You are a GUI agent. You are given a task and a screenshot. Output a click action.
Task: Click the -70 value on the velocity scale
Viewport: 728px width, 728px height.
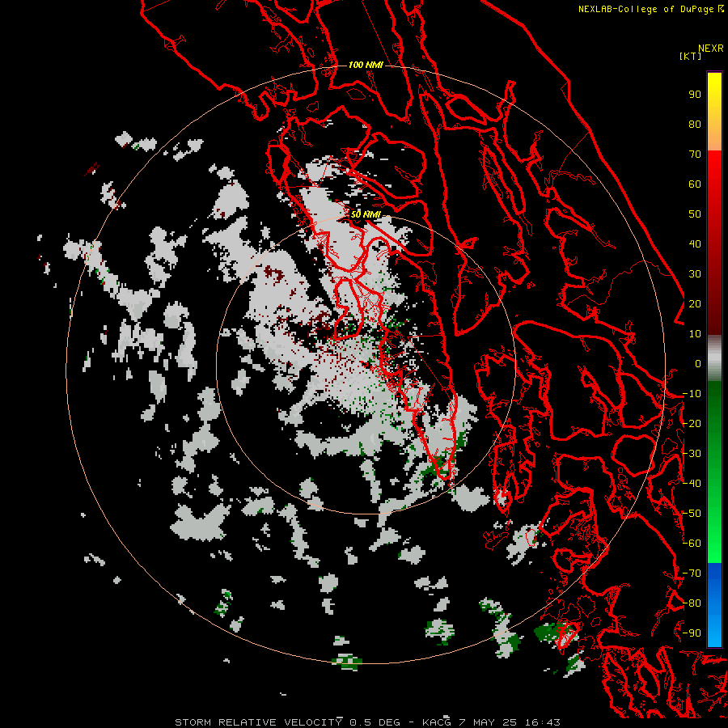pyautogui.click(x=692, y=574)
